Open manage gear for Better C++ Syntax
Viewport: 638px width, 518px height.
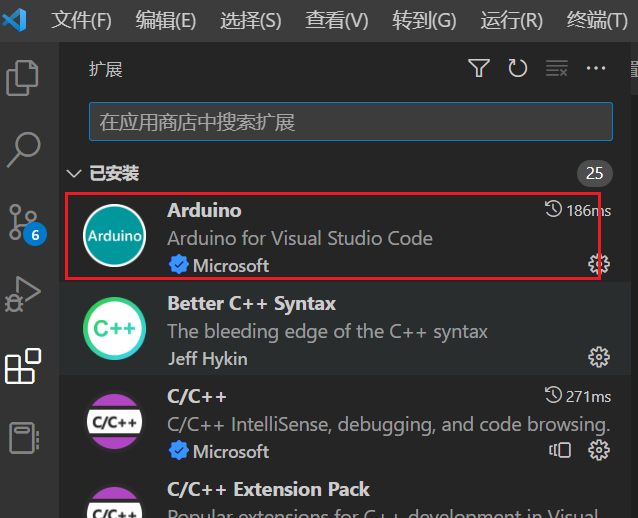pos(599,358)
